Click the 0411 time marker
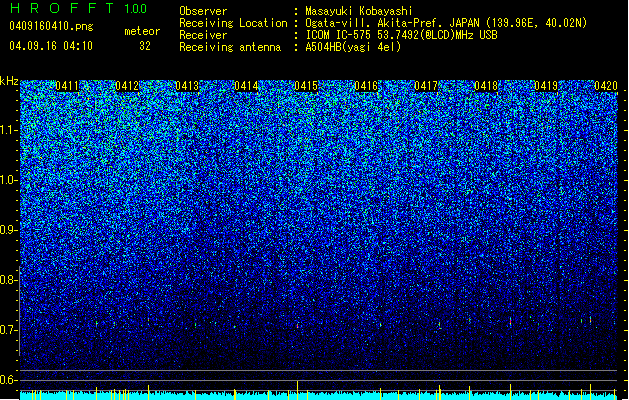The width and height of the screenshot is (629, 400). [x=67, y=86]
